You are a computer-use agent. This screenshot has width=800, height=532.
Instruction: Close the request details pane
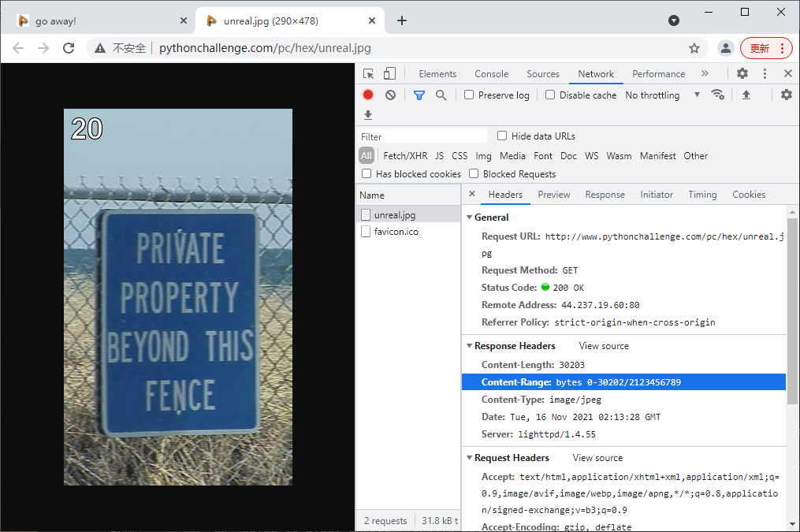point(472,194)
